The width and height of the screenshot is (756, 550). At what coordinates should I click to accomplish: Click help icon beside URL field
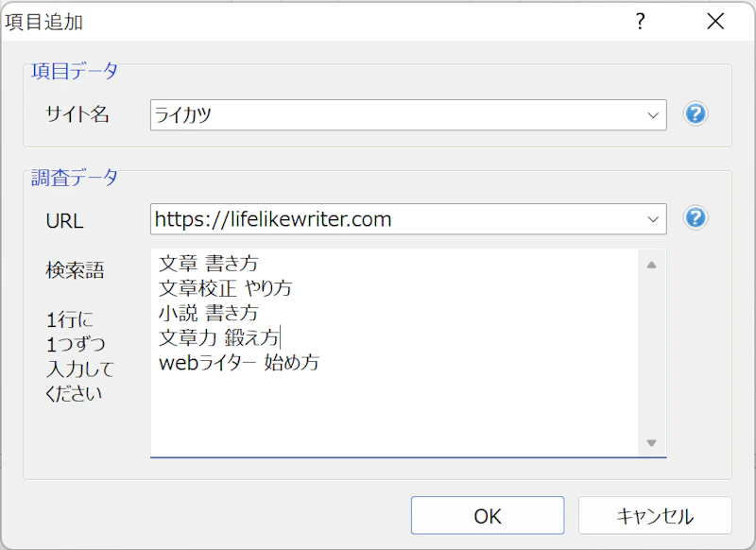tap(696, 218)
